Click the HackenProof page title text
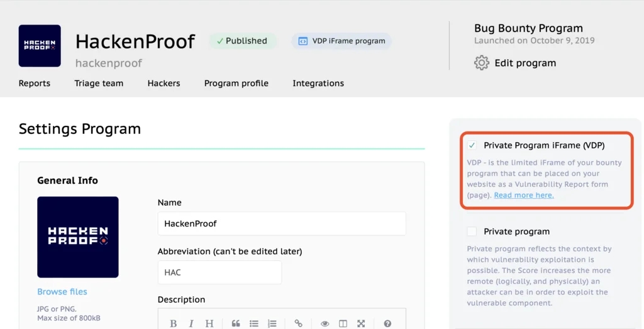 coord(135,42)
